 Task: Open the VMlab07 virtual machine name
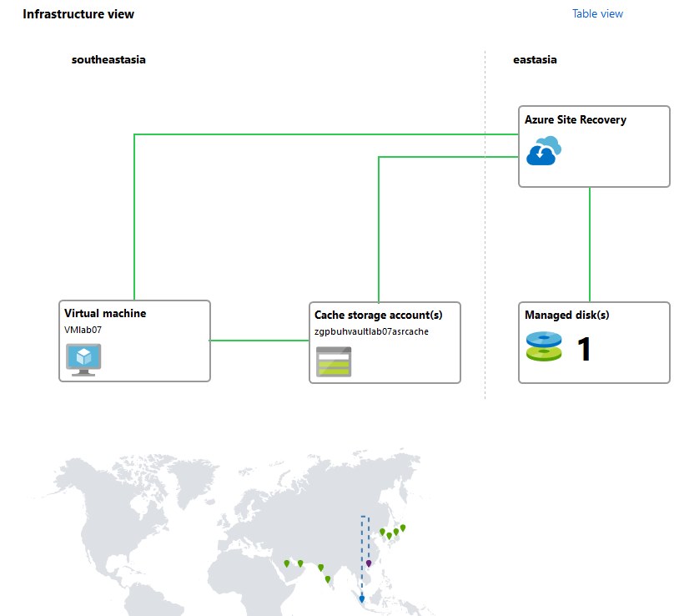(x=83, y=330)
